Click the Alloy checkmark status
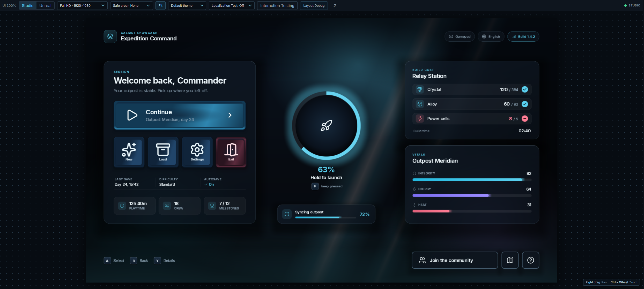This screenshot has height=289, width=644. click(525, 104)
